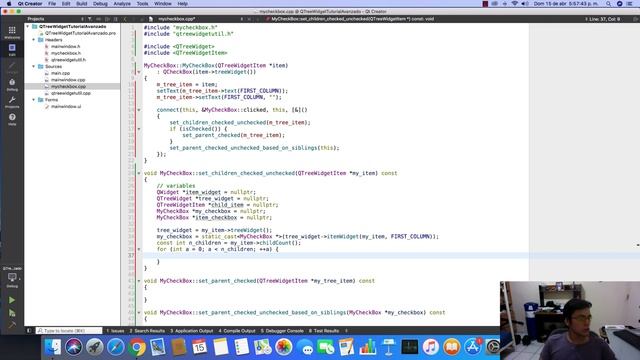Image resolution: width=640 pixels, height=360 pixels.
Task: Fold the for loop block
Action: tap(139, 249)
